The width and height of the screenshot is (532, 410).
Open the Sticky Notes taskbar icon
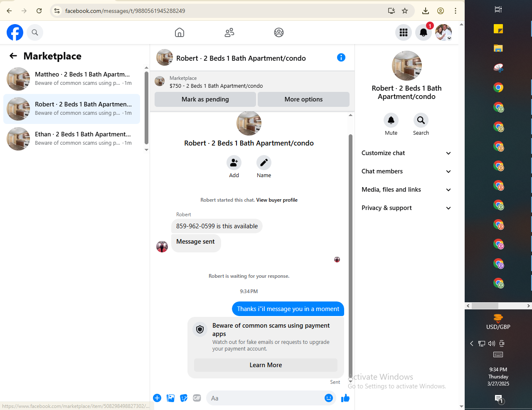(x=498, y=29)
